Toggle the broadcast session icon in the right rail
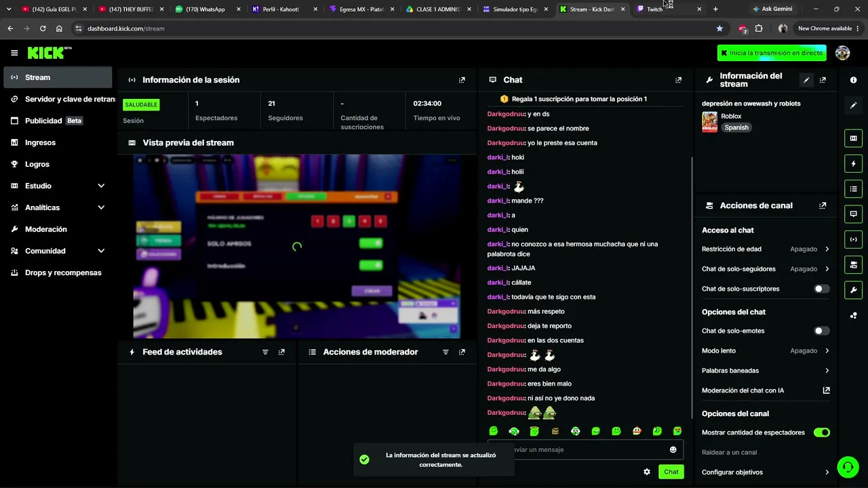868x488 pixels. coord(853,239)
